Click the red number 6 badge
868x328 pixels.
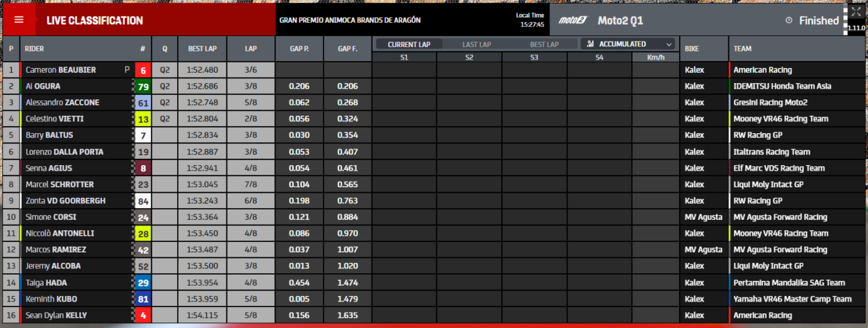(142, 70)
